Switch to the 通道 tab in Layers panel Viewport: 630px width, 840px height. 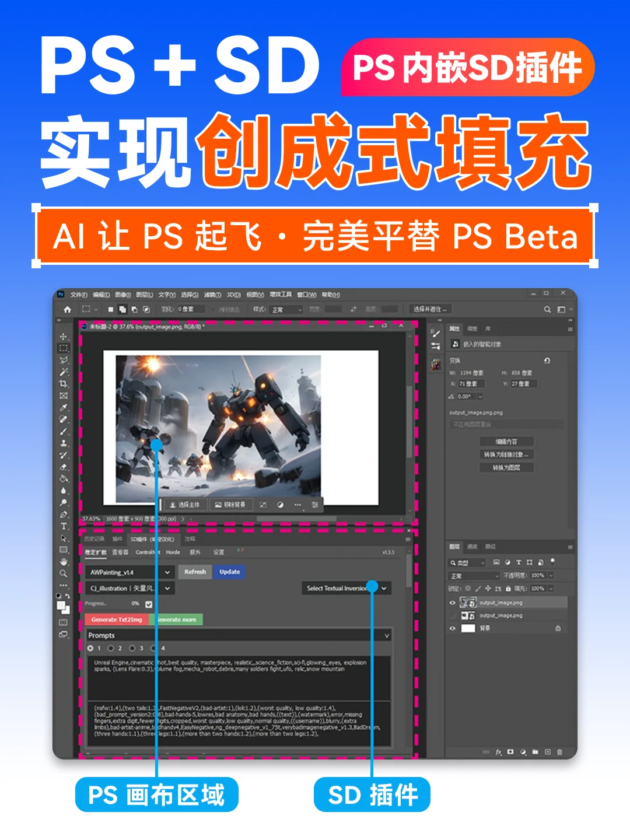[473, 547]
